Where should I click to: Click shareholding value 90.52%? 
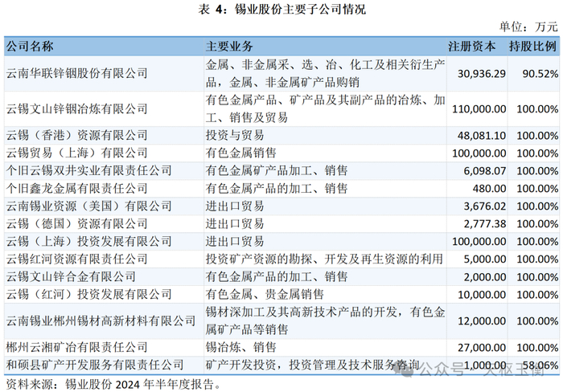(540, 74)
